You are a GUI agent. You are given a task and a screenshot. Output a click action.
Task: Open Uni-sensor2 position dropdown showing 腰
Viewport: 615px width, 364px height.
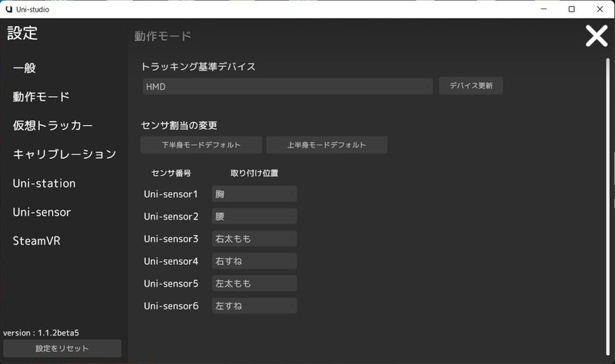coord(254,217)
